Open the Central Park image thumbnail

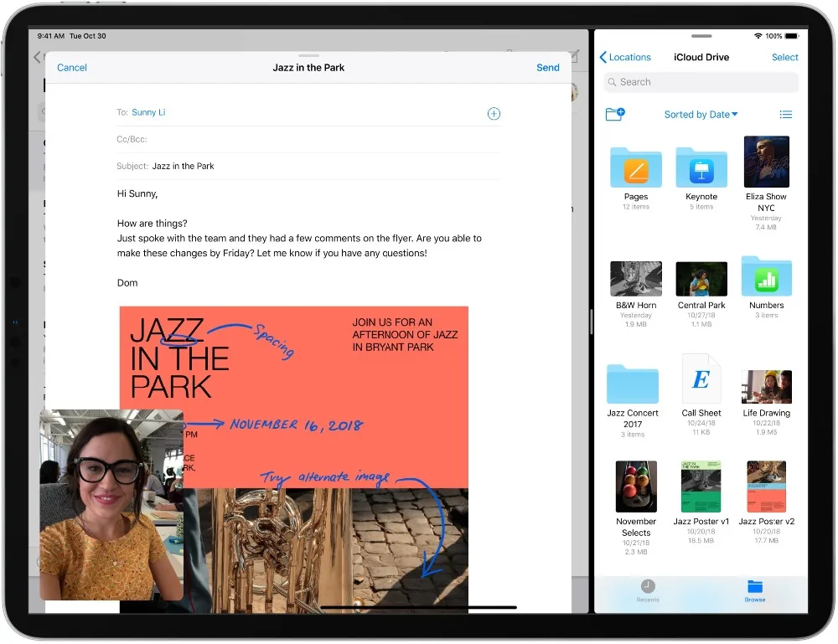coord(701,279)
